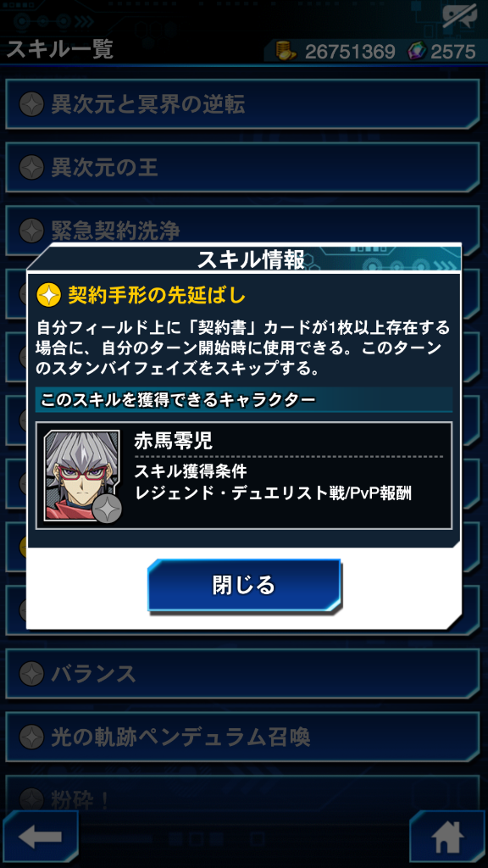Toggle the chat mute icon at top
The width and height of the screenshot is (488, 868).
(459, 19)
